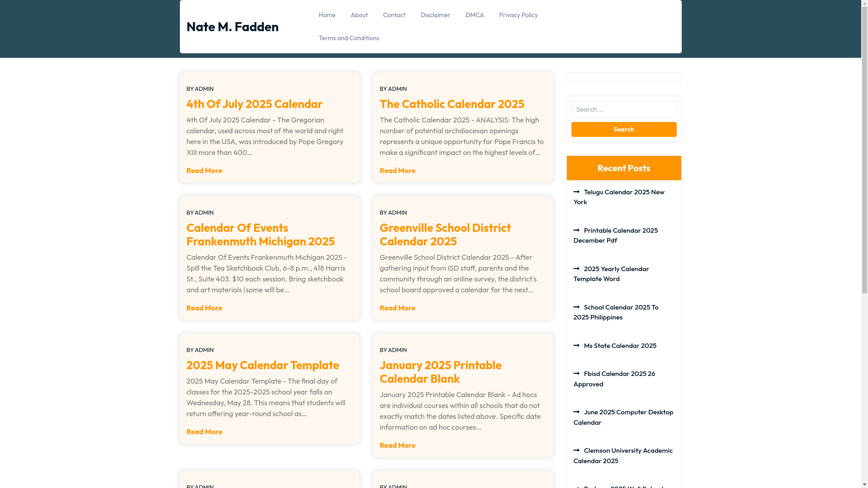Open the 2025 May Calendar Template post
The image size is (868, 488).
coord(263,365)
